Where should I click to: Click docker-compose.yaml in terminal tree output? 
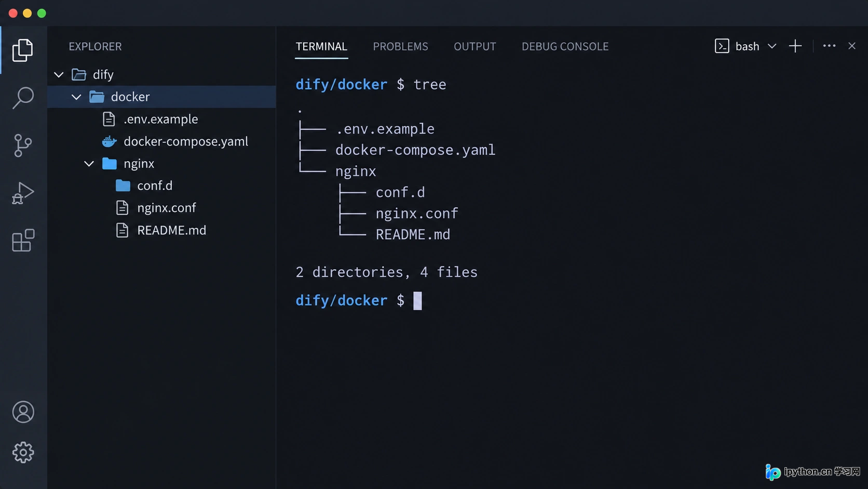(415, 150)
